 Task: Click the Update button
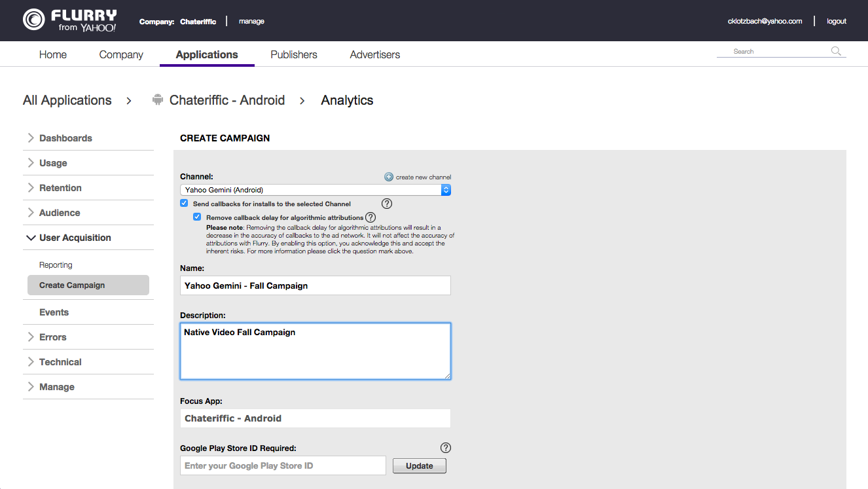[x=420, y=465]
